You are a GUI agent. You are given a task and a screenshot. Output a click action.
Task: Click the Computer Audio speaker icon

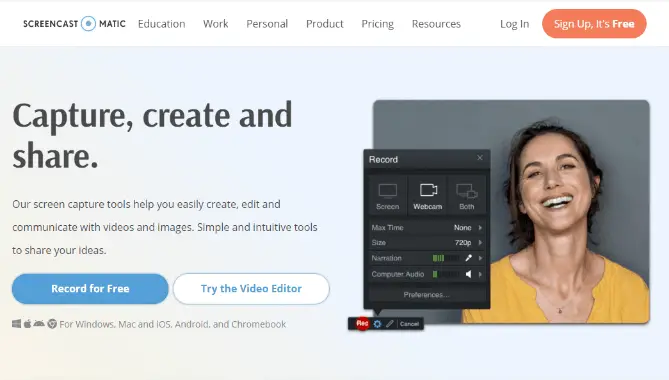point(468,274)
